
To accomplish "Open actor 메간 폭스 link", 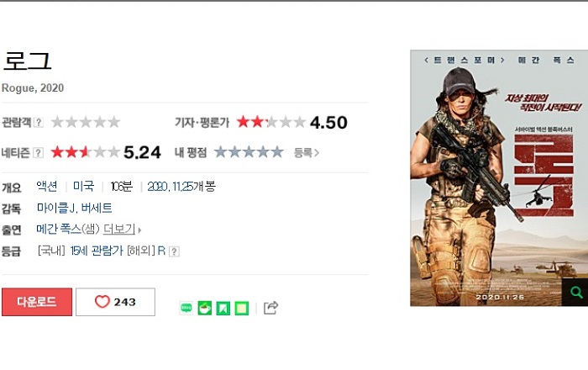I will point(59,229).
